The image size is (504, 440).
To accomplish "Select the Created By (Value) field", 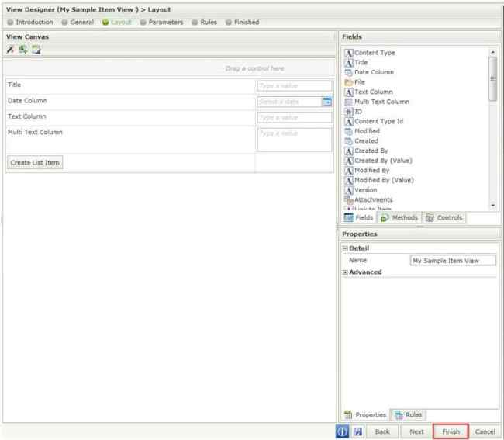I will 378,161.
